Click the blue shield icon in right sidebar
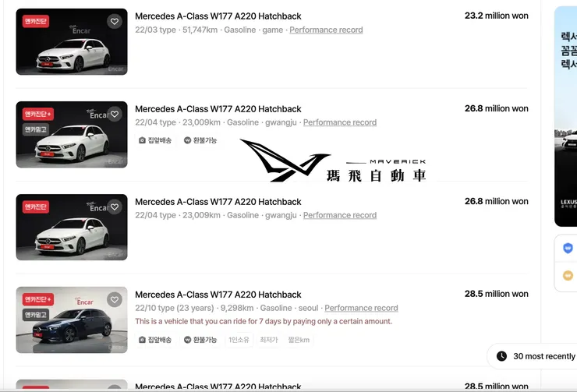 point(568,249)
